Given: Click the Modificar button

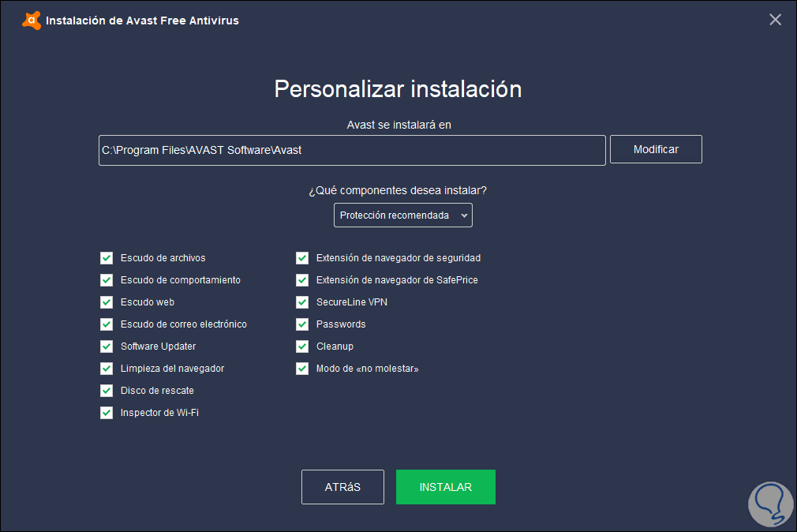Looking at the screenshot, I should point(656,149).
